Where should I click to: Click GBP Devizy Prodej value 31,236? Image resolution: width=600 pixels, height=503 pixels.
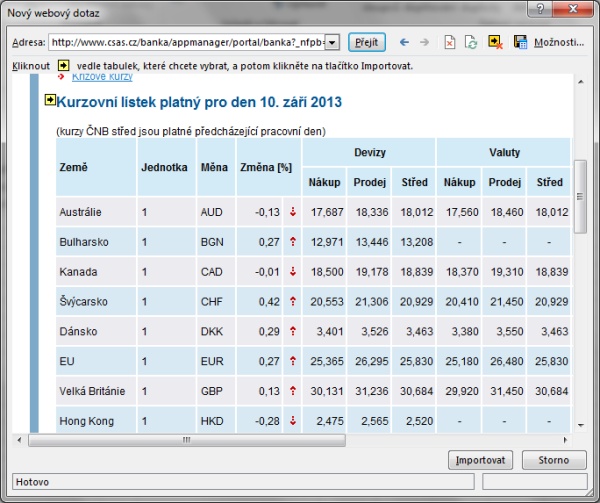pyautogui.click(x=372, y=391)
